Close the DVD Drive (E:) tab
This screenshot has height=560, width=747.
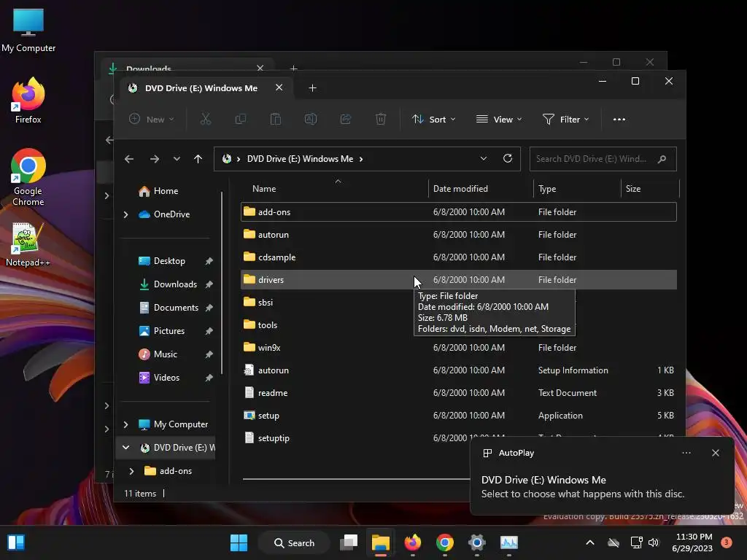click(279, 87)
